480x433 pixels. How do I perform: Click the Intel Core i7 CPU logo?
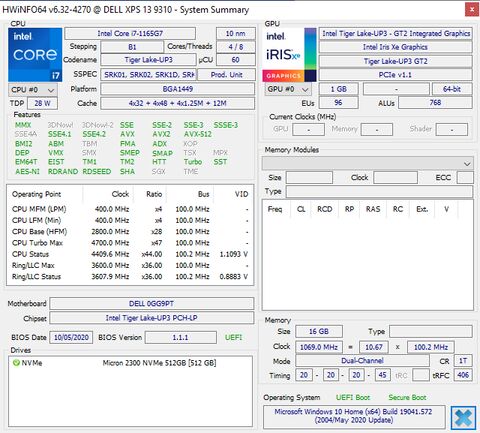click(x=35, y=55)
